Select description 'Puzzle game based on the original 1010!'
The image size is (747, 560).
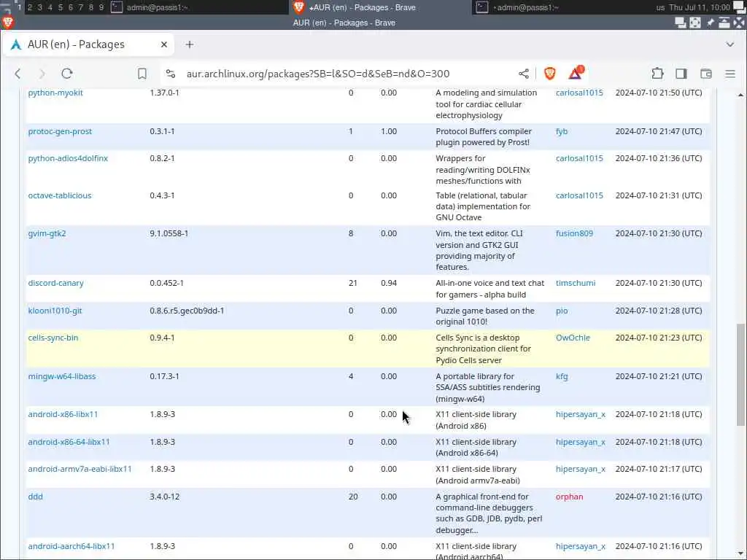485,316
